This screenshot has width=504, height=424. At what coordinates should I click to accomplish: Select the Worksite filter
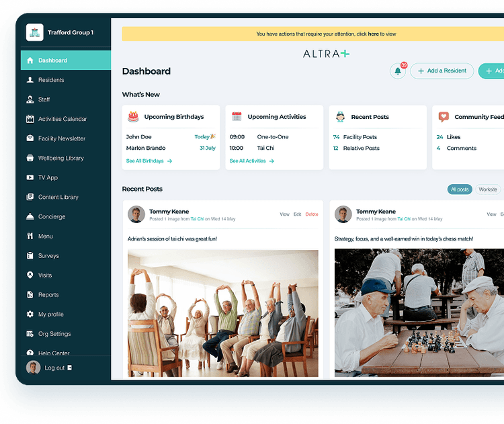click(x=488, y=189)
